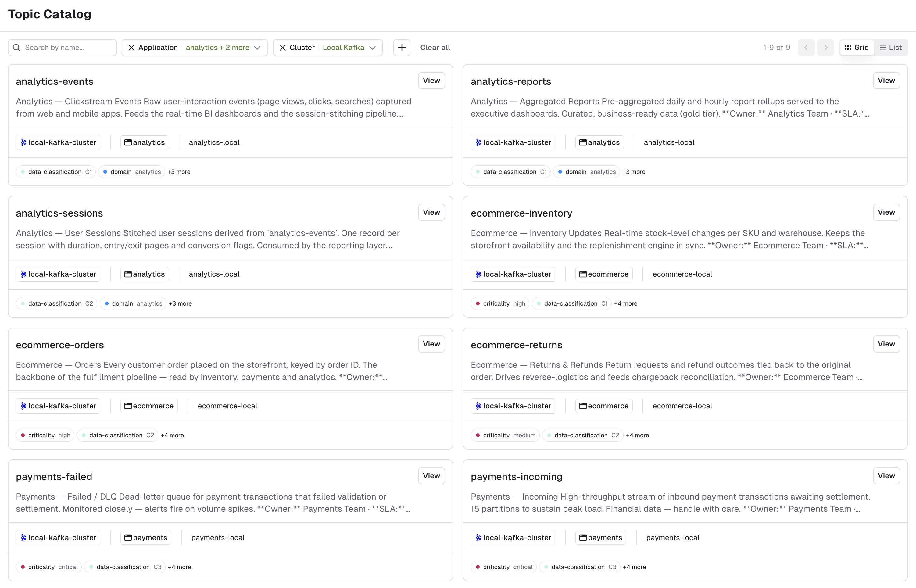Select payments-local text on payments-failed card
Screen dimensions: 916x588
(x=218, y=538)
